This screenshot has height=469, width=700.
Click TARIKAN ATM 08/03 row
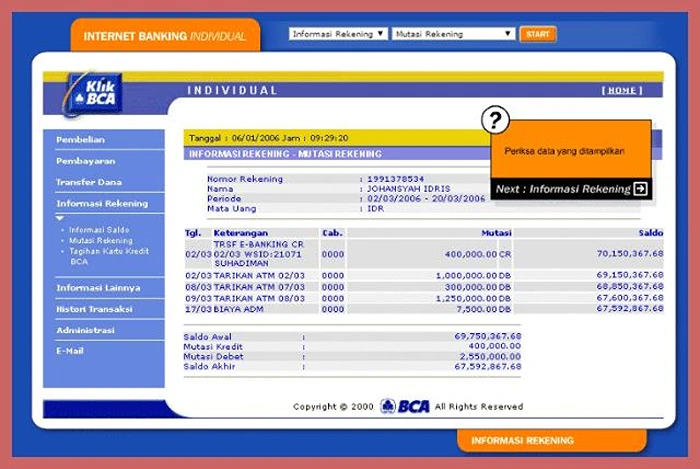click(424, 298)
